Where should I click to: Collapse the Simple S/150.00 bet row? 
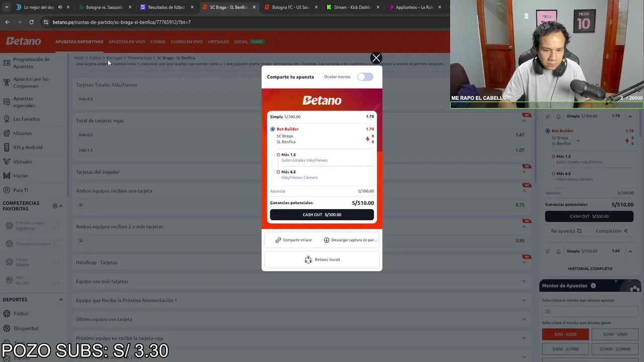click(630, 251)
